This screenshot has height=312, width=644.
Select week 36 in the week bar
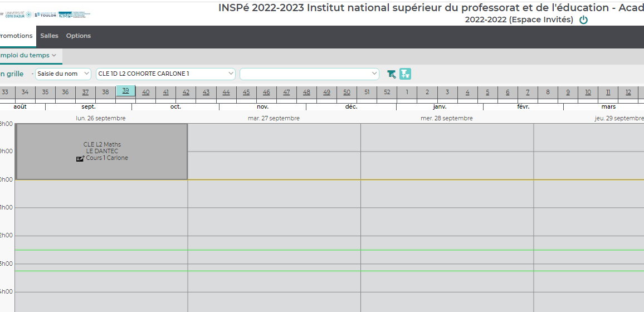pos(65,92)
